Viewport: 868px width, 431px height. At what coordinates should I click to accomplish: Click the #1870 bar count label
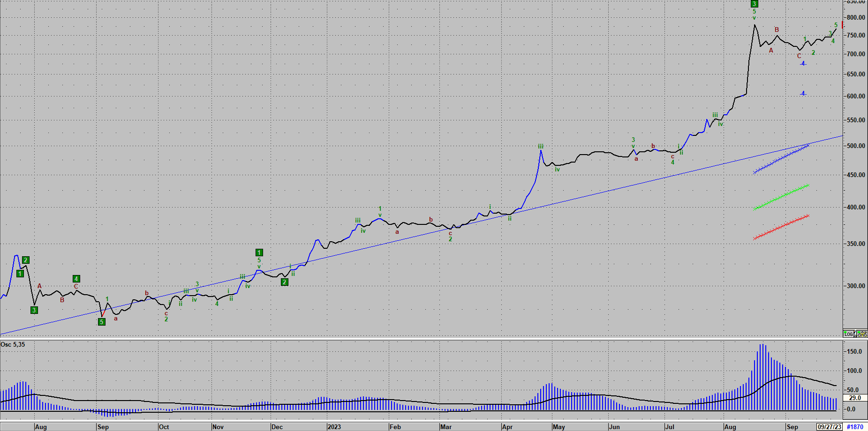point(855,427)
